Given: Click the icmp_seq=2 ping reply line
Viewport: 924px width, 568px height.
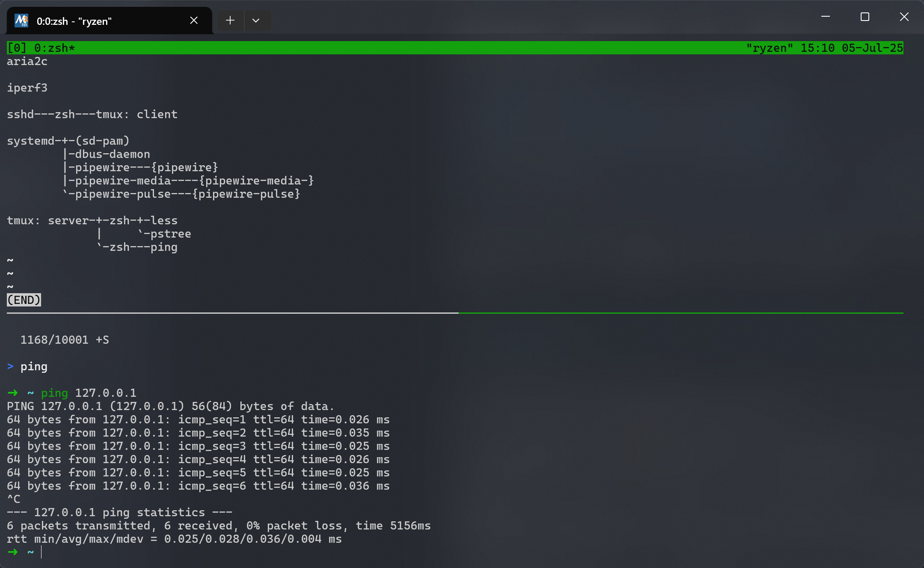Looking at the screenshot, I should coord(198,433).
